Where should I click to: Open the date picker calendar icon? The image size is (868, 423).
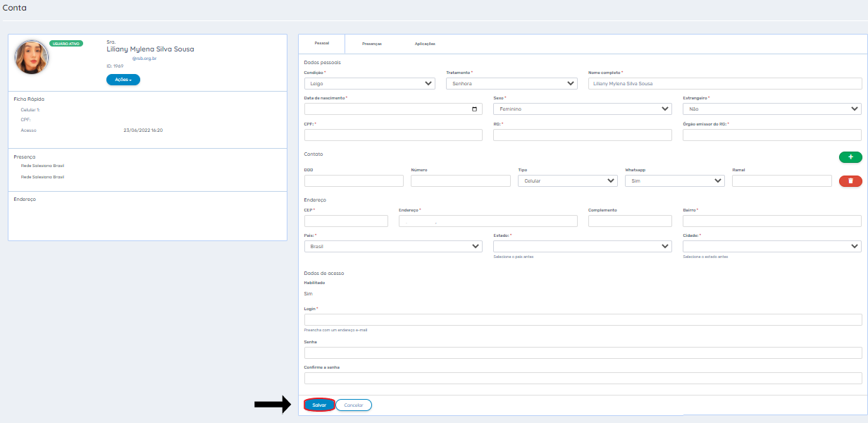coord(474,109)
